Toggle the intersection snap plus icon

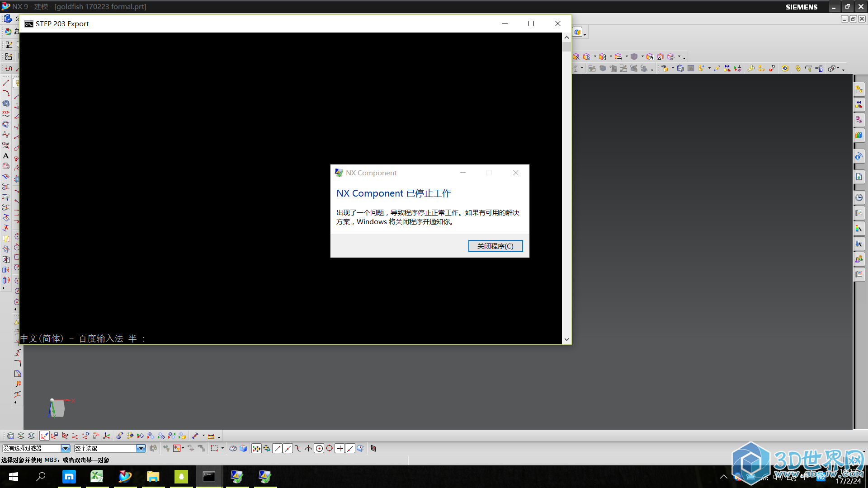[340, 448]
